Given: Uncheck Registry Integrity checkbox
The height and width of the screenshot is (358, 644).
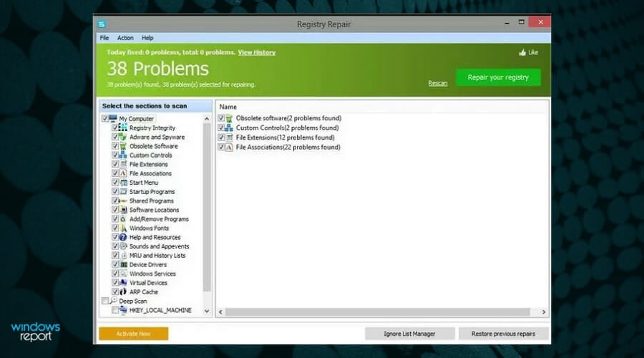Looking at the screenshot, I should point(115,128).
